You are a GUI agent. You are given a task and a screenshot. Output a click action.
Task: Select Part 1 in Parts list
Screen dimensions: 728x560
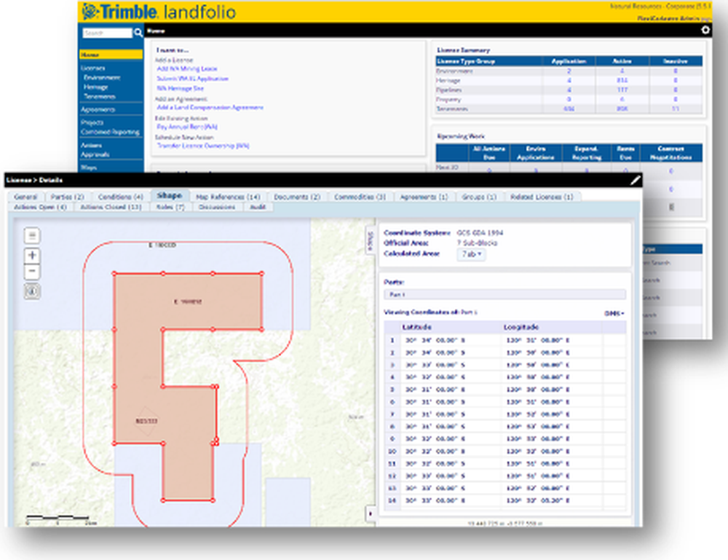tap(505, 294)
